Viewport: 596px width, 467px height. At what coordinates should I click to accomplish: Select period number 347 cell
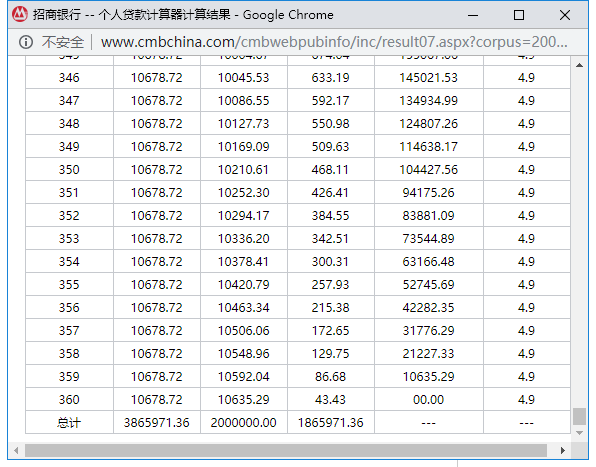[x=69, y=101]
